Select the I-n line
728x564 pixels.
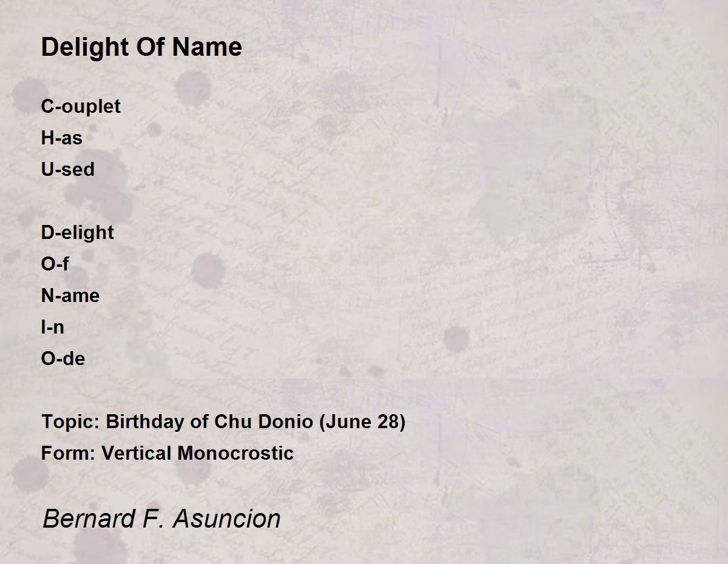click(x=52, y=327)
